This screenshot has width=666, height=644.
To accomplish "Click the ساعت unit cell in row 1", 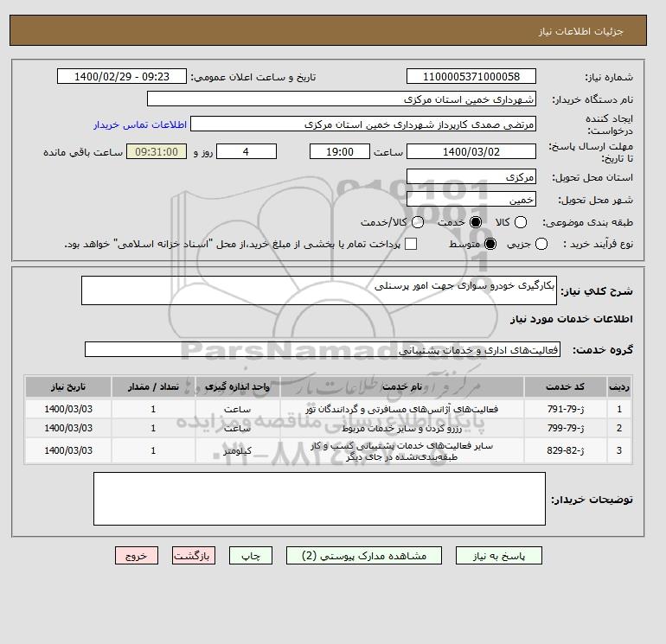I will click(x=238, y=409).
